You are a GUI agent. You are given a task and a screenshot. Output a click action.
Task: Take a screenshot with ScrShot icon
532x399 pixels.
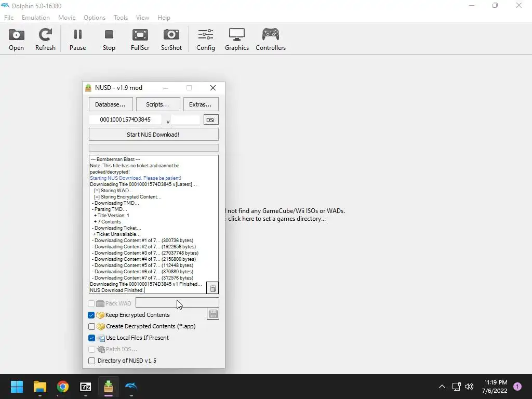click(x=171, y=39)
